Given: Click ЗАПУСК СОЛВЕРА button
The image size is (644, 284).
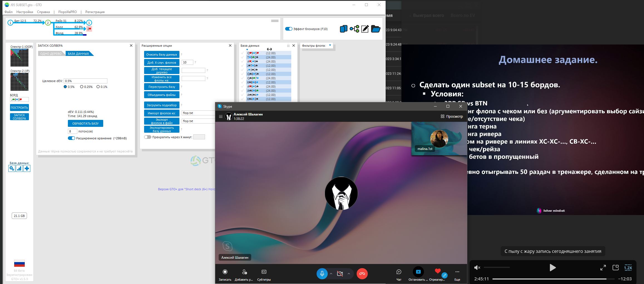Looking at the screenshot, I should (19, 117).
